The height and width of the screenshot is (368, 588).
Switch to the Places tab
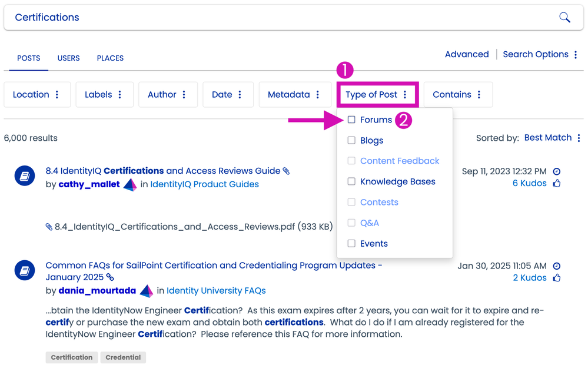pos(110,58)
